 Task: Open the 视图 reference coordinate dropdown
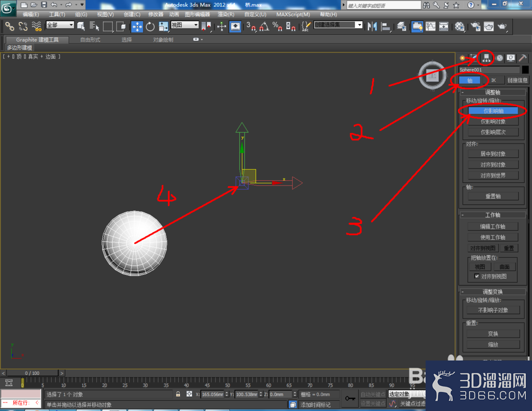click(185, 25)
